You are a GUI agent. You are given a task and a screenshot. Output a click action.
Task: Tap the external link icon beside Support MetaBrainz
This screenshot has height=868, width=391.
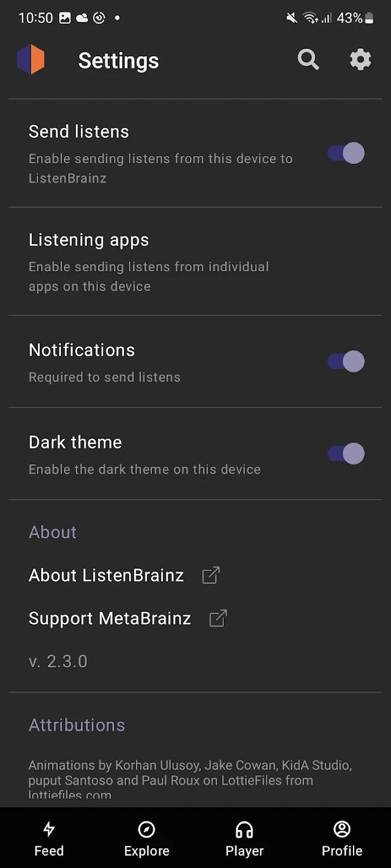tap(217, 618)
